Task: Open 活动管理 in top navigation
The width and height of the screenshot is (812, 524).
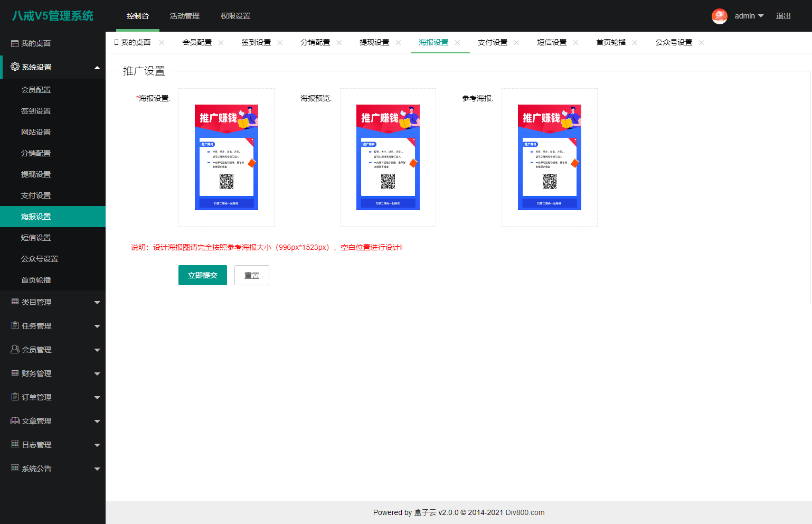Action: pos(185,16)
